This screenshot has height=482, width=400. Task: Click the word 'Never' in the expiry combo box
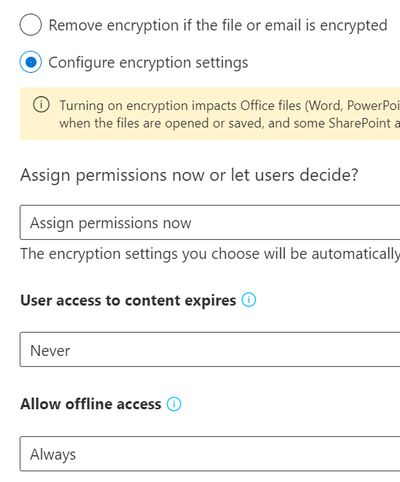50,350
